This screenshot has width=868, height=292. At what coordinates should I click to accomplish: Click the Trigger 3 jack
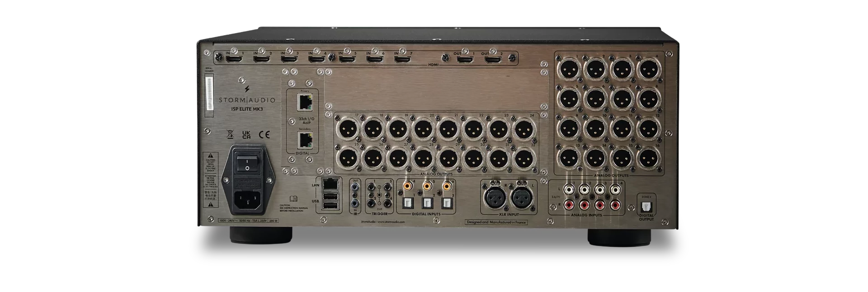click(387, 187)
